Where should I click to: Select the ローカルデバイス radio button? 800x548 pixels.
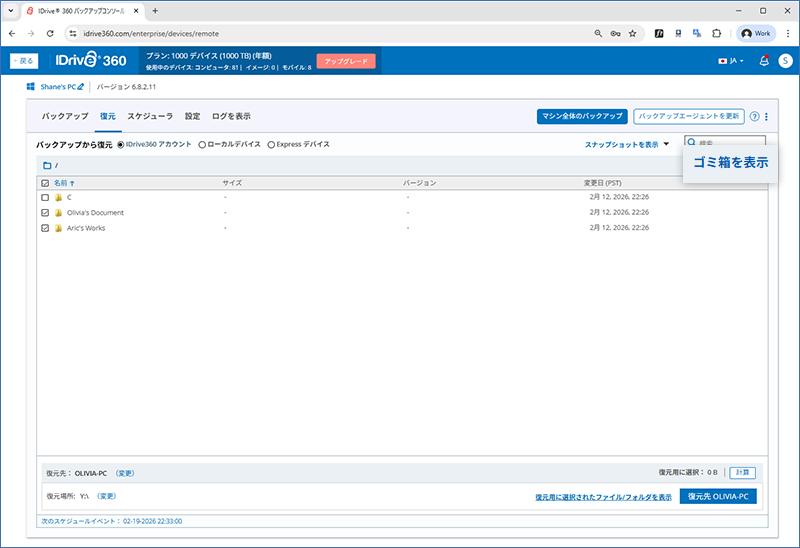tap(202, 145)
